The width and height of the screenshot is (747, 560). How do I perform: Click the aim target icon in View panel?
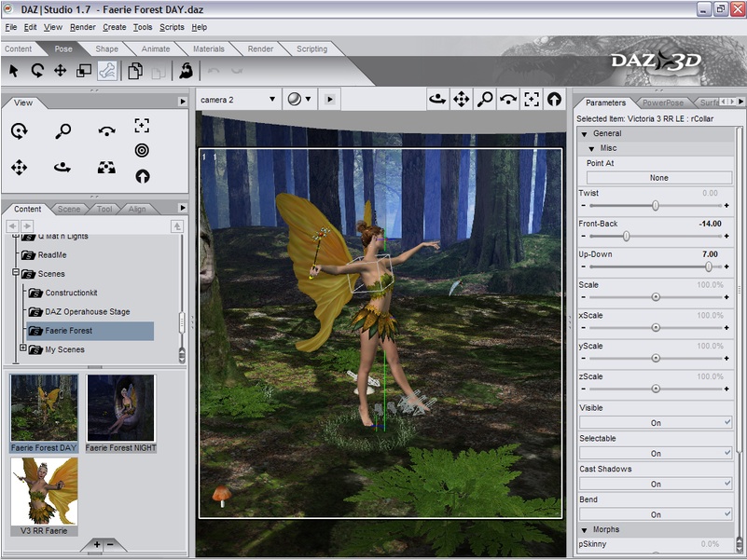[142, 150]
